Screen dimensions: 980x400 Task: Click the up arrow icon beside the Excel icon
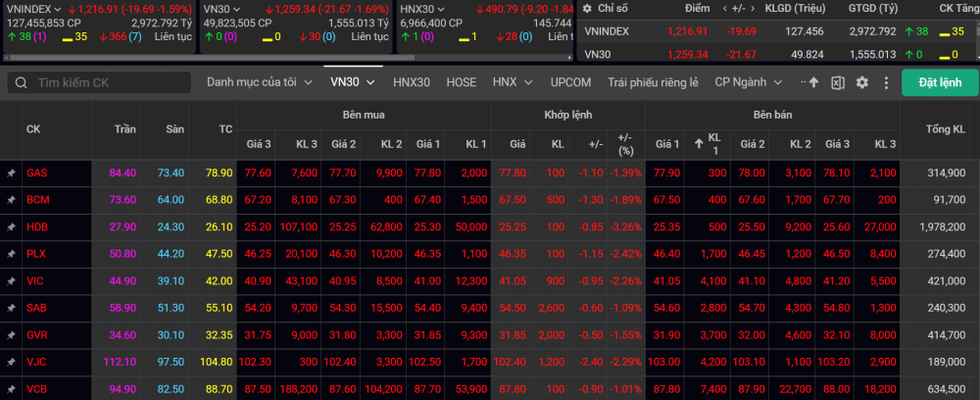pyautogui.click(x=812, y=83)
